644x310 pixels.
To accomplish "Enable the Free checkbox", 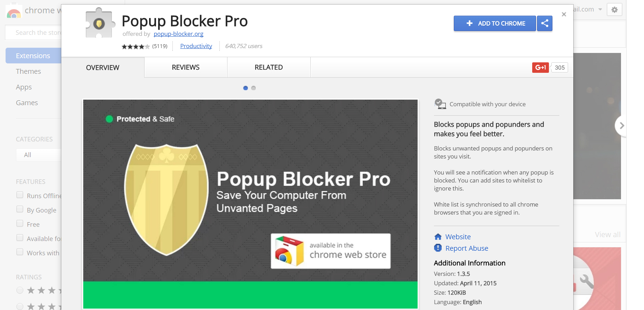I will click(20, 224).
